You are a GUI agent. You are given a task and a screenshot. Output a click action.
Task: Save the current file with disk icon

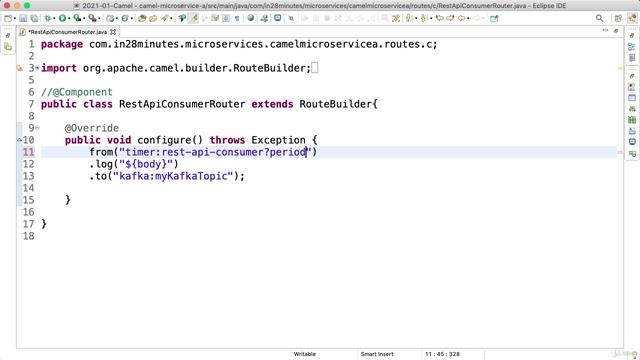point(23,18)
